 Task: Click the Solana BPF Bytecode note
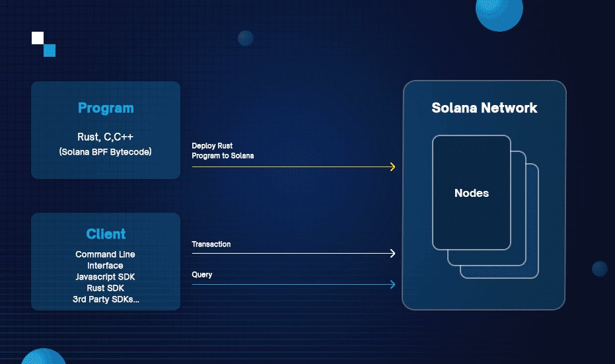pyautogui.click(x=106, y=153)
